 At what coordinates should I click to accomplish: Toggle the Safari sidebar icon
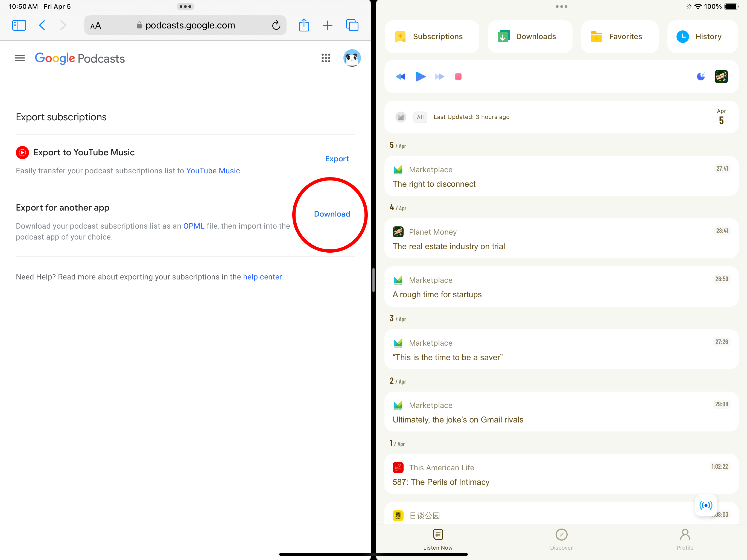tap(19, 25)
